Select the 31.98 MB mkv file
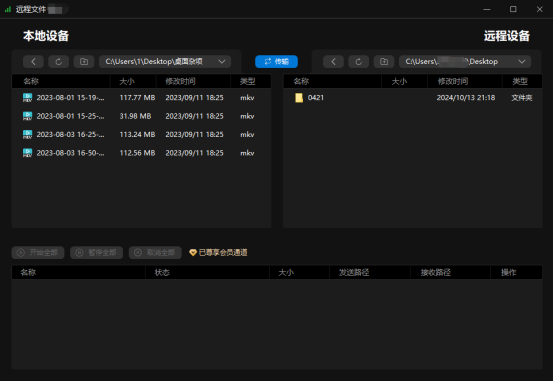Viewport: 554px width, 381px height. (141, 116)
